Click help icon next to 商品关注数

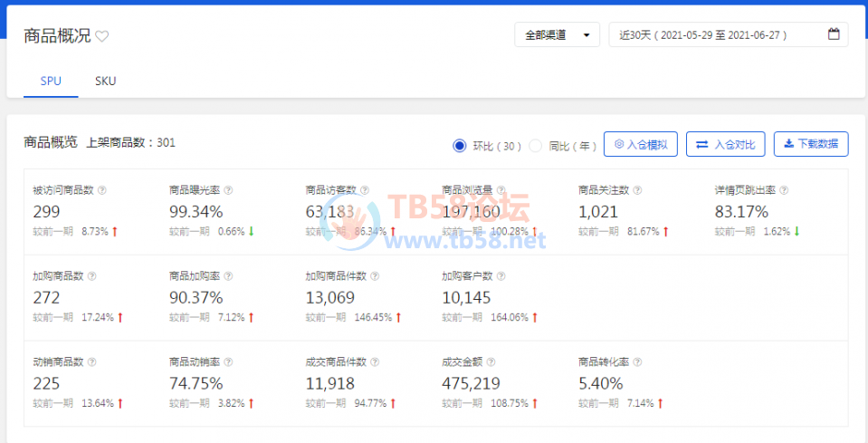tap(637, 190)
